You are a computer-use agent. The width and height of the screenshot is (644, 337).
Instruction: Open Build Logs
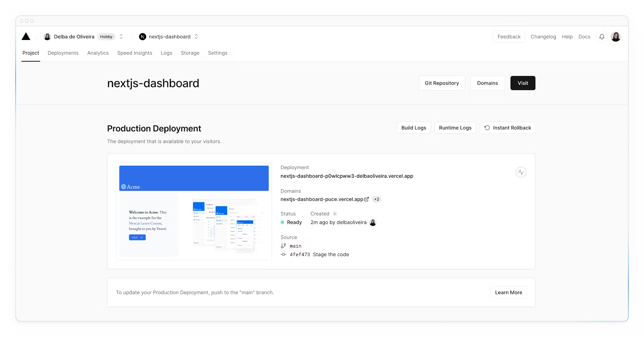[414, 128]
